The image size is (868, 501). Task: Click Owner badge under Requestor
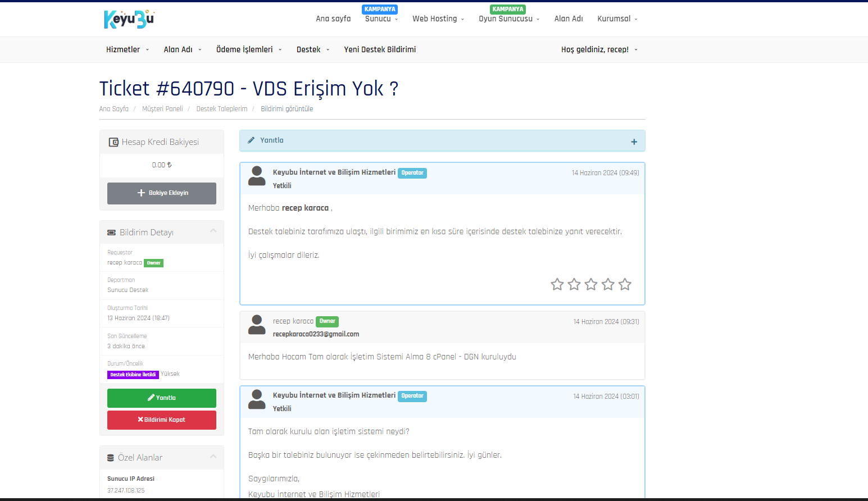pyautogui.click(x=154, y=263)
